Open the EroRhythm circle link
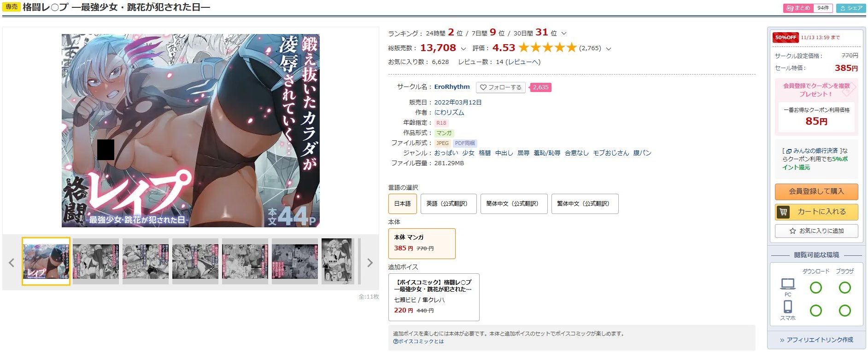Viewport: 868px width, 352px height. click(x=452, y=87)
